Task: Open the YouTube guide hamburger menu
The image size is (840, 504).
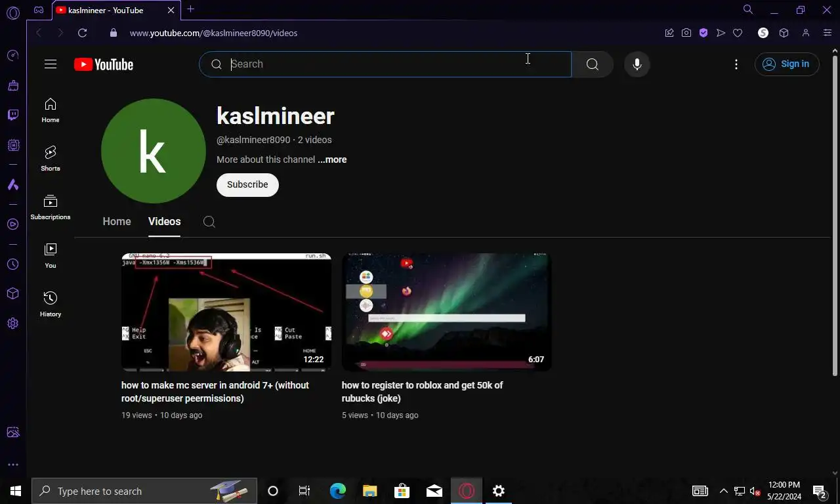Action: [x=51, y=64]
